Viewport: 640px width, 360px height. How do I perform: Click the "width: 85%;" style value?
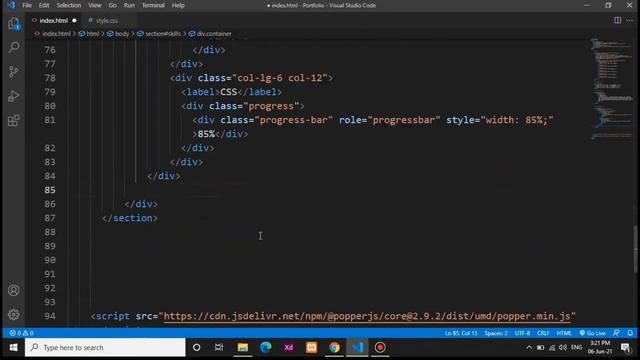coord(517,120)
